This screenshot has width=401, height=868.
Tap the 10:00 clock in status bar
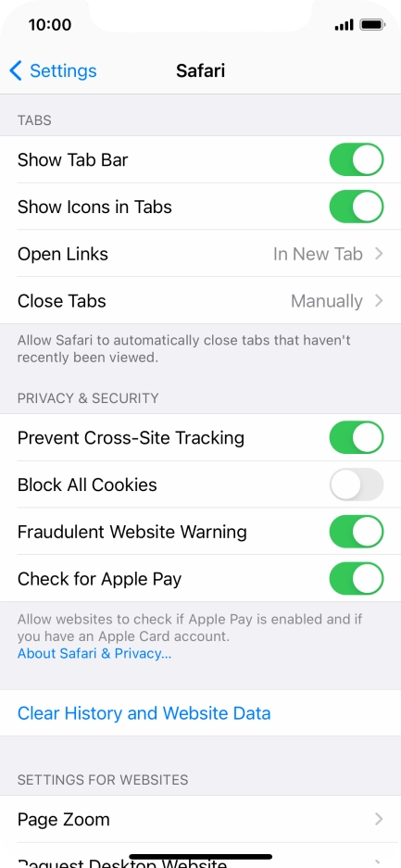[50, 25]
